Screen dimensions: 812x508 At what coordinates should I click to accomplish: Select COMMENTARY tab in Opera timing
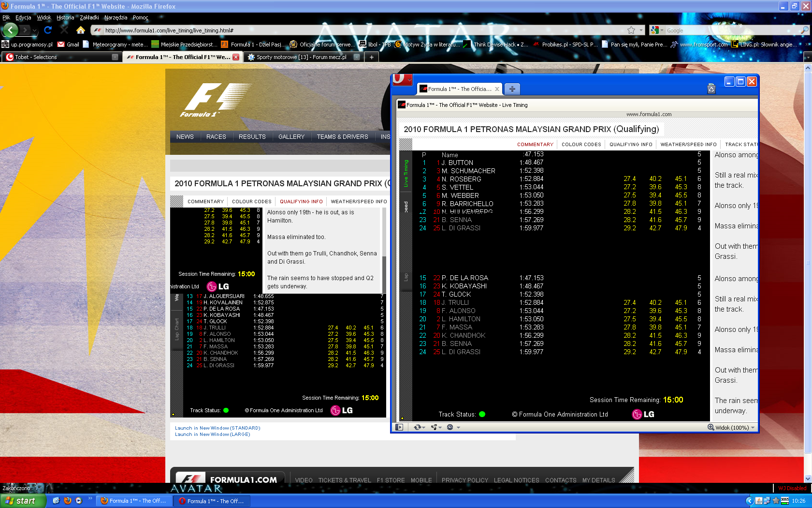tap(535, 145)
